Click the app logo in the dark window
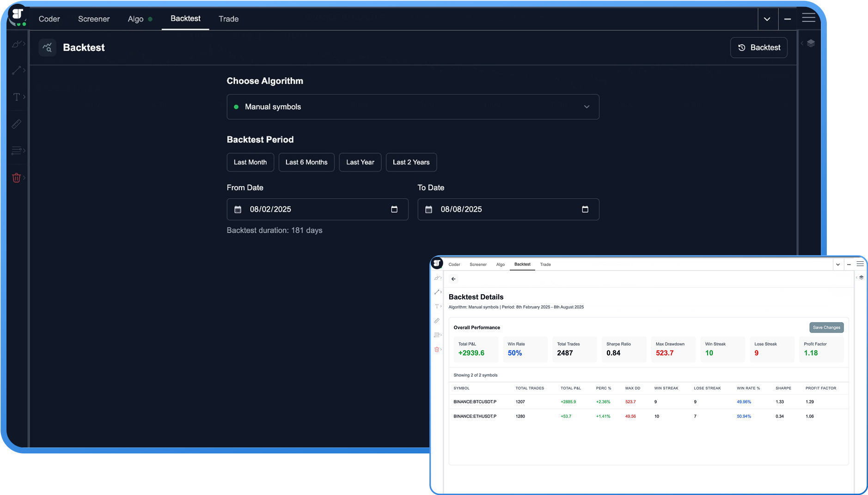The image size is (868, 495). (18, 15)
